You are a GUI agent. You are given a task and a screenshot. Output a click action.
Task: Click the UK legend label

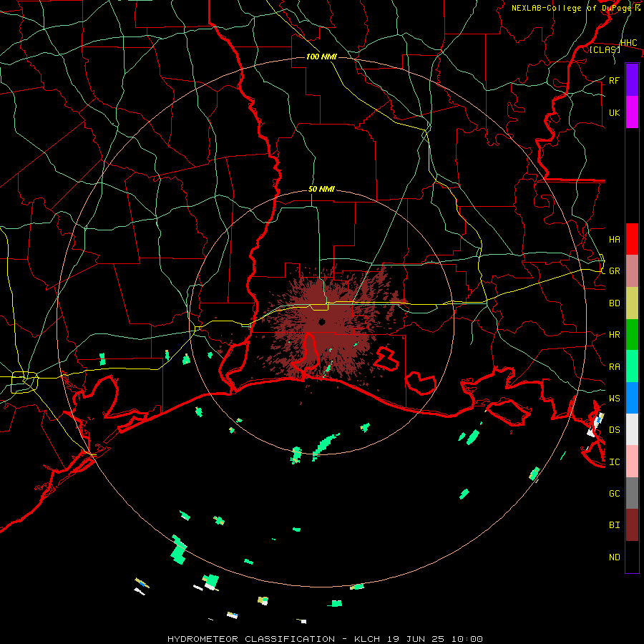tap(614, 112)
